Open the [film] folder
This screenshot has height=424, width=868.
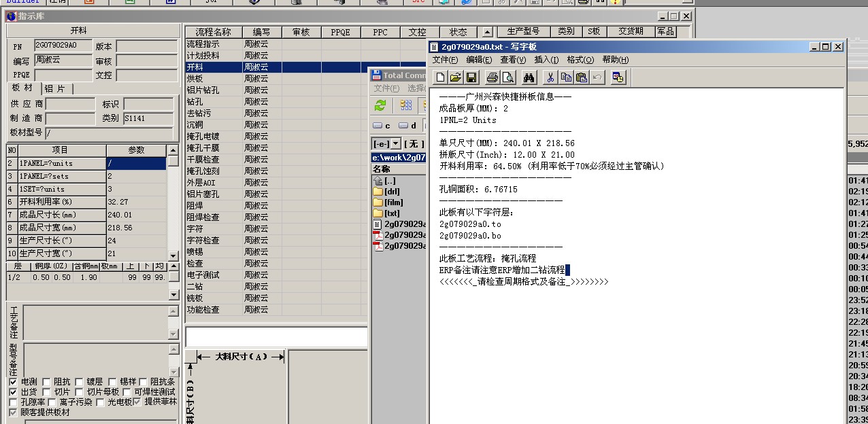tap(388, 202)
